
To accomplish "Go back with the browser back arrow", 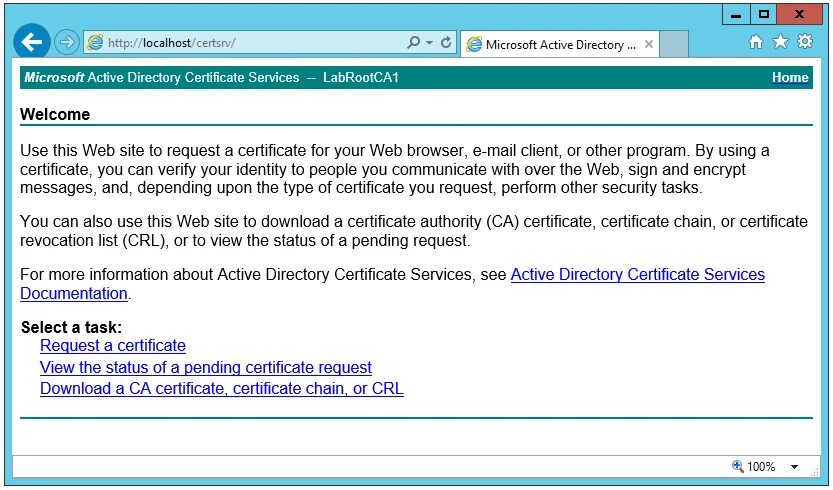I will tap(31, 43).
